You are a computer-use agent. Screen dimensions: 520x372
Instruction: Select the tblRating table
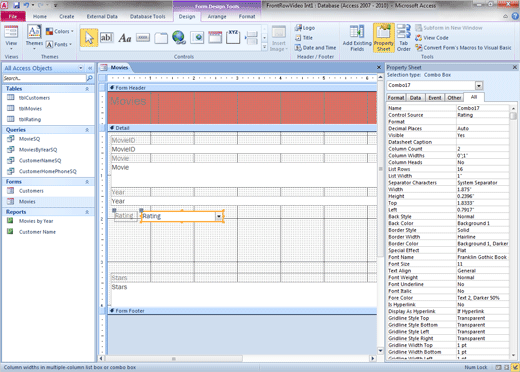(30, 119)
